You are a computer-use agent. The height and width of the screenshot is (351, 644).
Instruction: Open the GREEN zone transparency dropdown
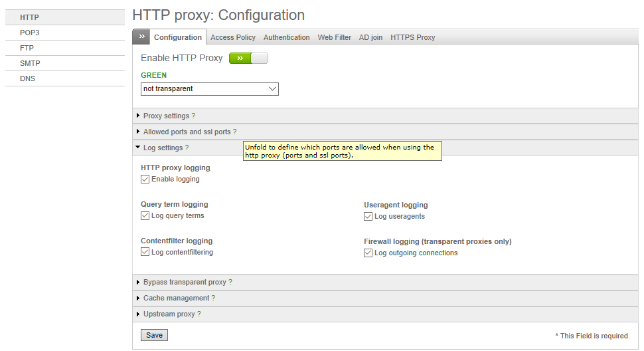(x=209, y=89)
